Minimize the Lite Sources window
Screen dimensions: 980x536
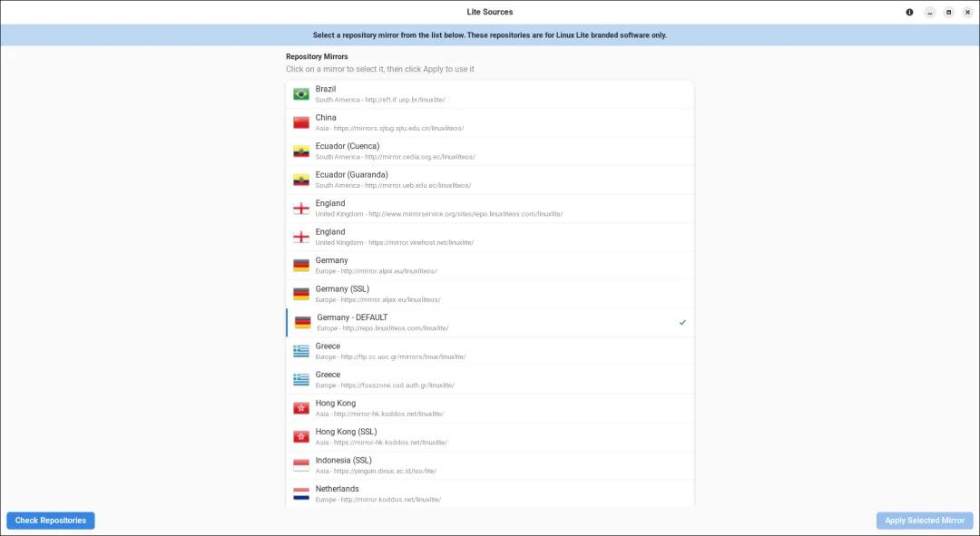(x=929, y=12)
